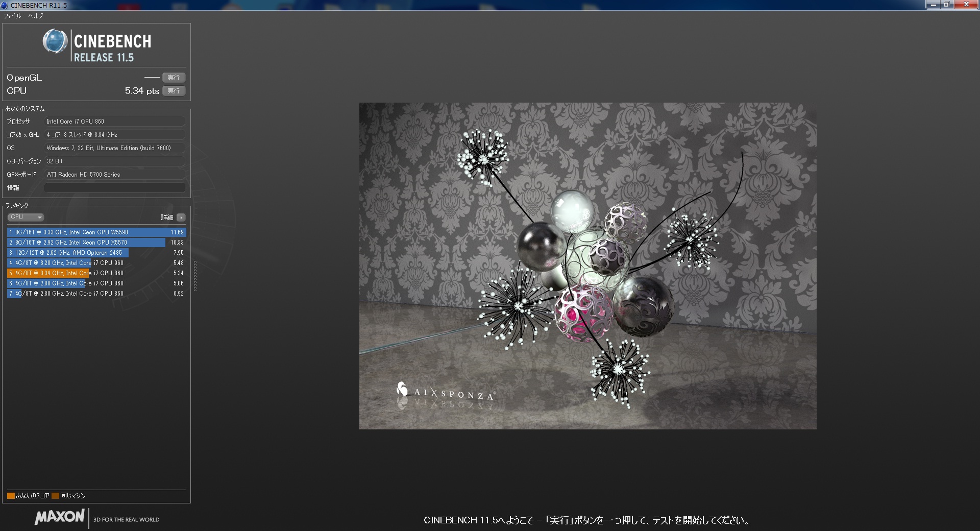The image size is (980, 531).
Task: Open the CPU ranking type dropdown
Action: click(x=26, y=218)
